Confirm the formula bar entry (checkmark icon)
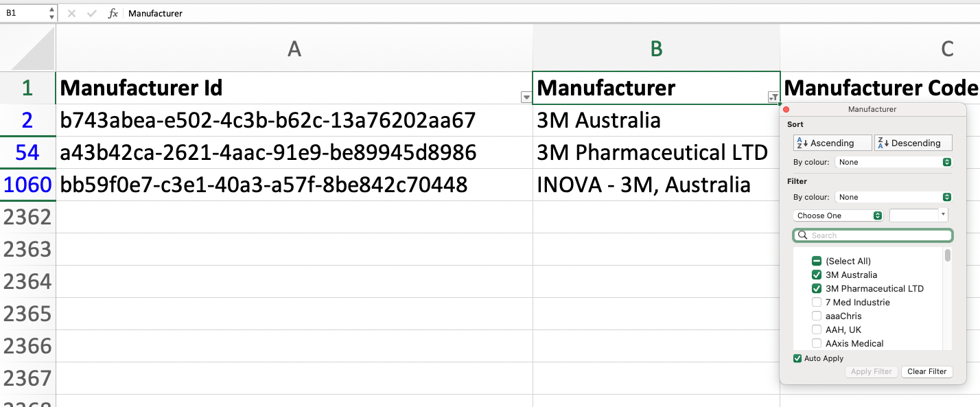Image resolution: width=980 pixels, height=407 pixels. click(x=92, y=13)
